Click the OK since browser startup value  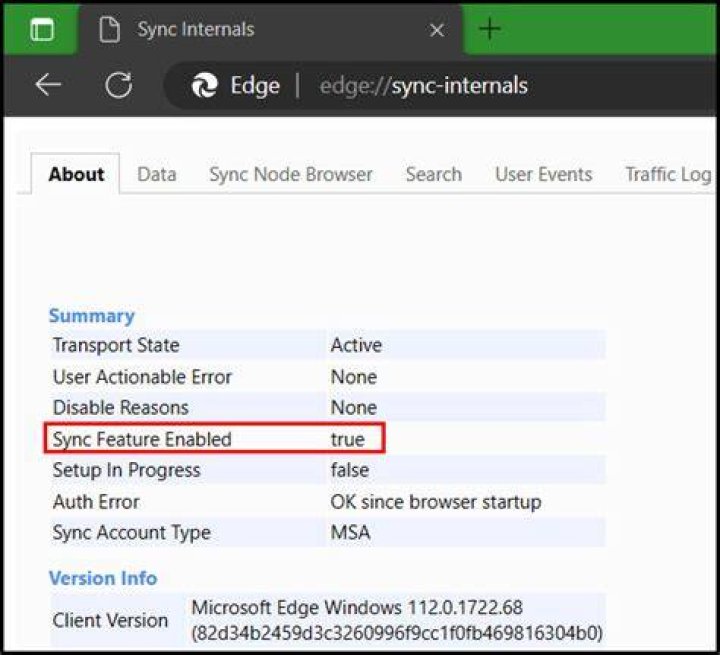pyautogui.click(x=435, y=502)
